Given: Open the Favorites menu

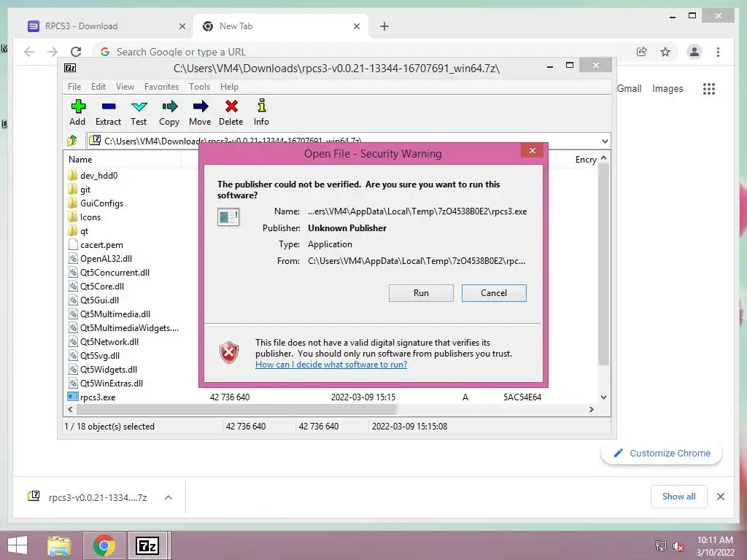Looking at the screenshot, I should click(x=161, y=87).
